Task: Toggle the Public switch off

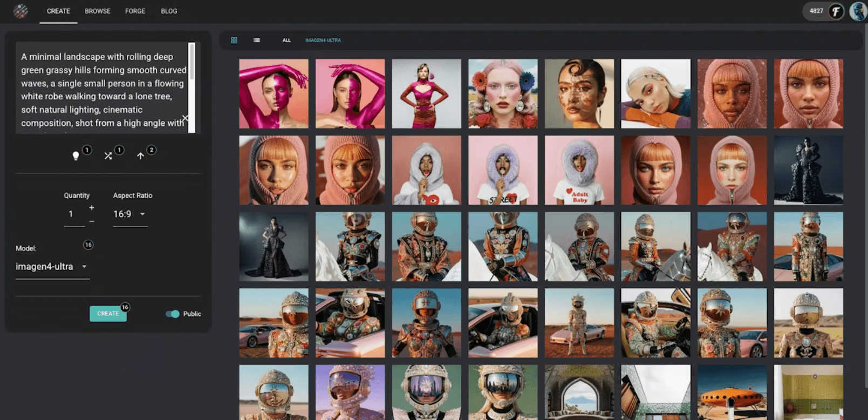Action: pyautogui.click(x=173, y=314)
